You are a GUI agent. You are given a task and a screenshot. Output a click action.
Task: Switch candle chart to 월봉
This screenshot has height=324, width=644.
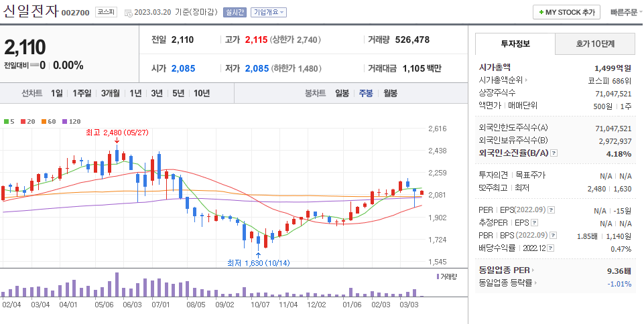tap(390, 93)
